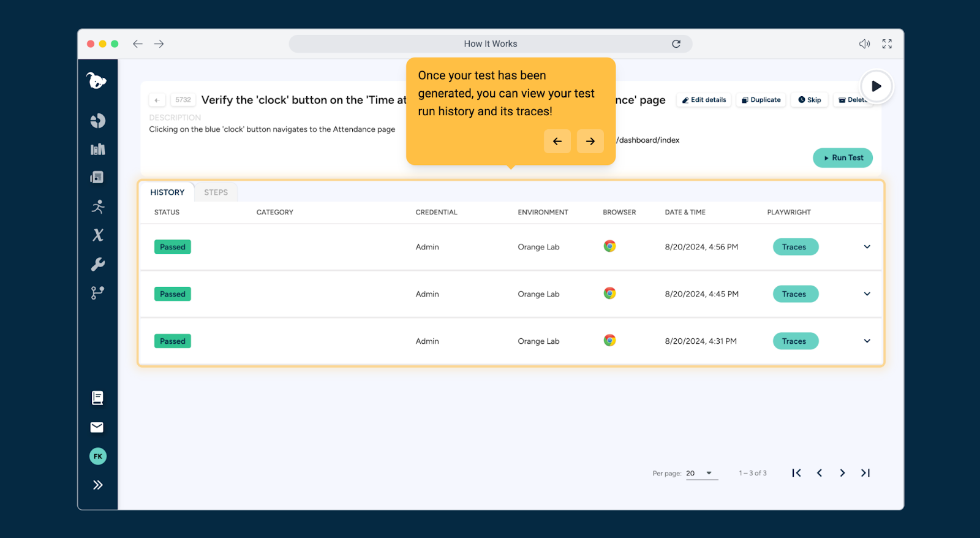The height and width of the screenshot is (538, 980).
Task: Open the library books sidebar icon
Action: [x=98, y=149]
